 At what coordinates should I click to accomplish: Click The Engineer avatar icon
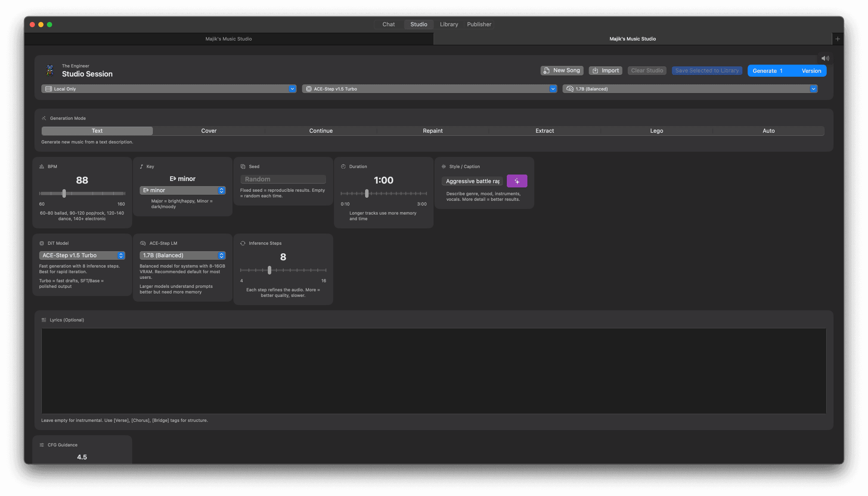click(50, 70)
